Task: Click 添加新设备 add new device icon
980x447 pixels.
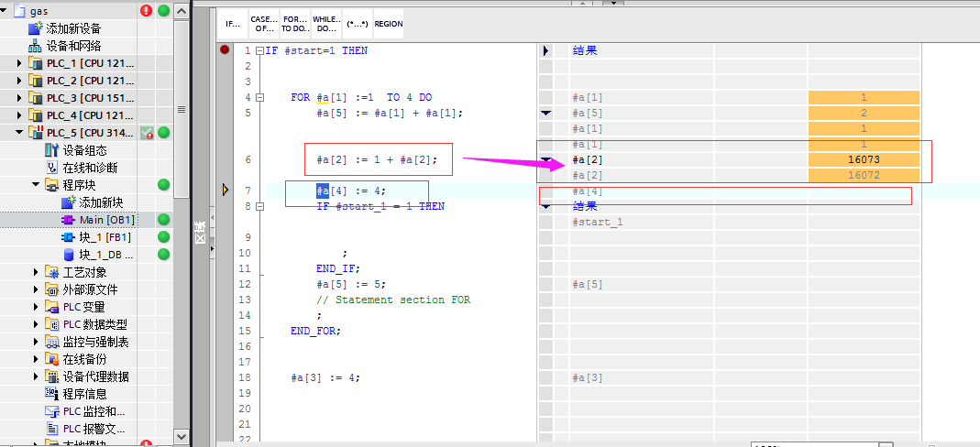Action: pos(36,28)
